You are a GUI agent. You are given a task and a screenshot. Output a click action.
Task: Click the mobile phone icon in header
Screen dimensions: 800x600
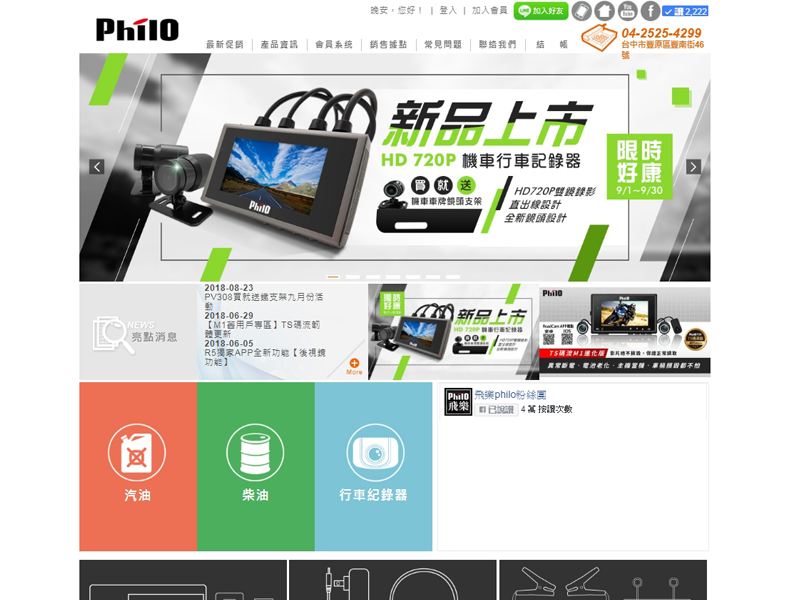(582, 11)
